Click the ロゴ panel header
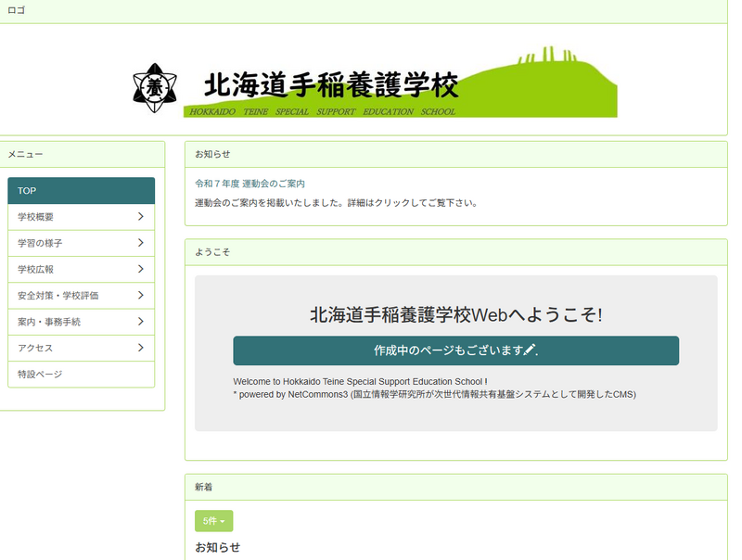The height and width of the screenshot is (560, 742). (364, 11)
